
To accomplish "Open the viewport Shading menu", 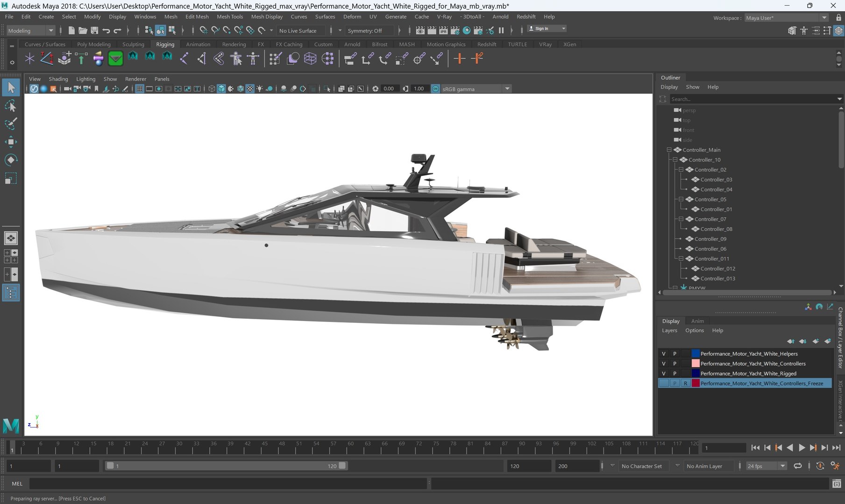I will pyautogui.click(x=58, y=79).
